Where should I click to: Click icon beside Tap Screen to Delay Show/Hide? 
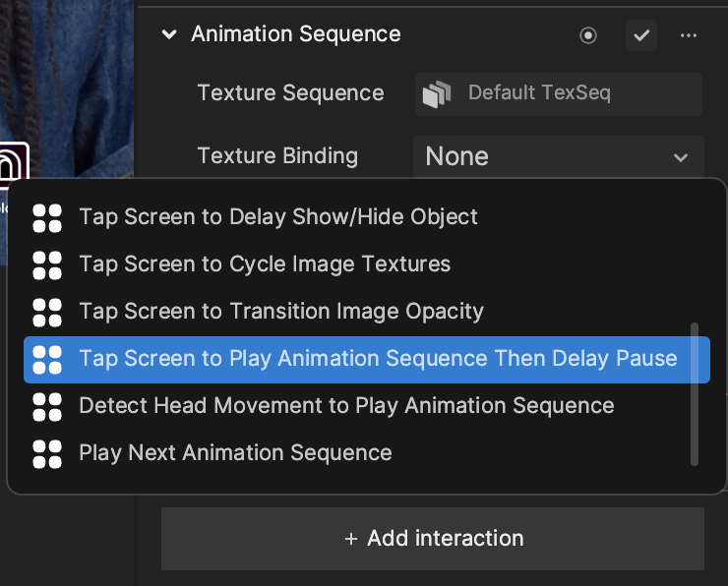(47, 218)
